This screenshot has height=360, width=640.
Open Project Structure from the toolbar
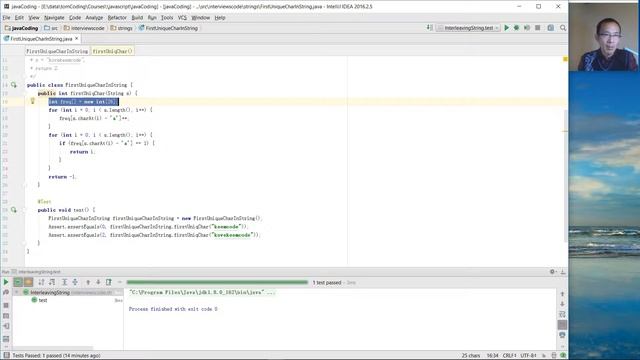(x=551, y=28)
